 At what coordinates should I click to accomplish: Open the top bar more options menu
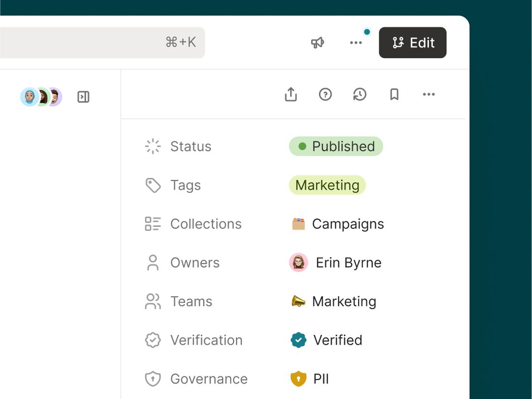[x=356, y=43]
